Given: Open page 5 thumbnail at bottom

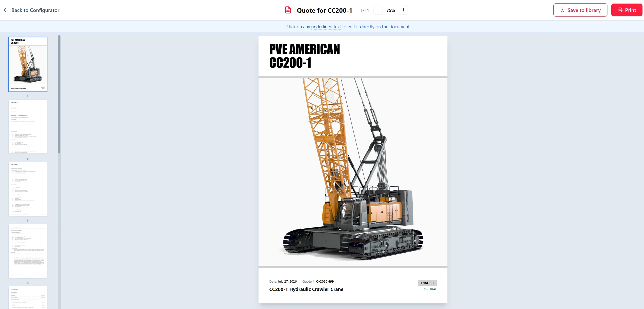Looking at the screenshot, I should (x=28, y=298).
